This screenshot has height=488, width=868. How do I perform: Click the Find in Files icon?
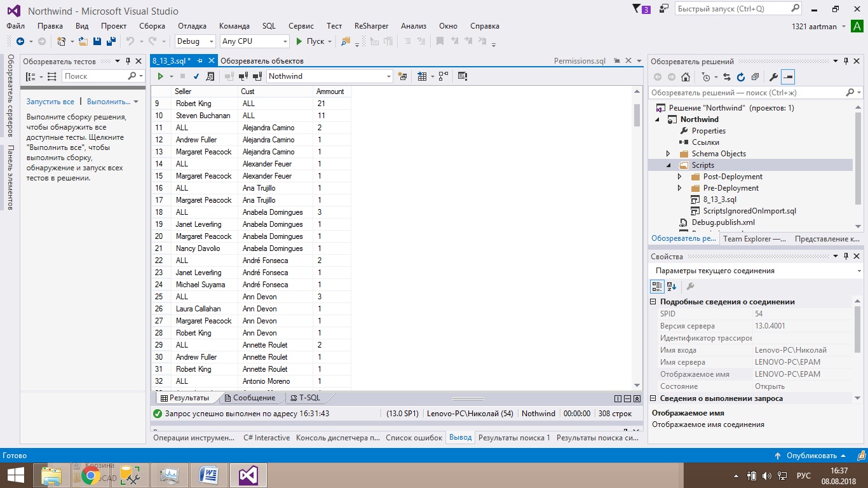346,41
